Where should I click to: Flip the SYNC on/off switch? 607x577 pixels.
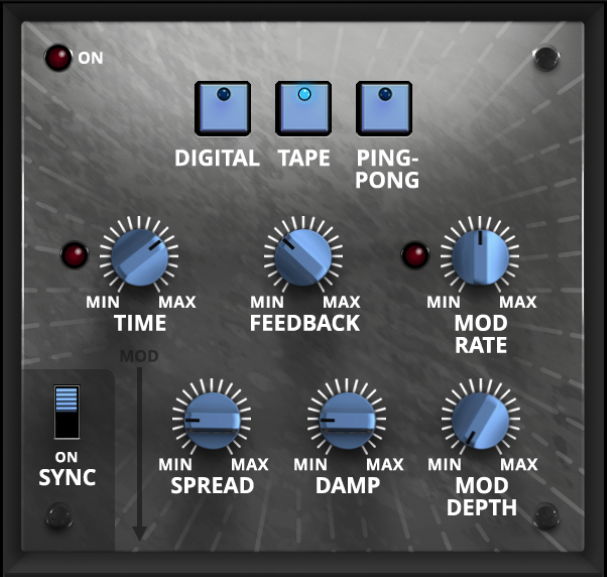click(x=67, y=412)
